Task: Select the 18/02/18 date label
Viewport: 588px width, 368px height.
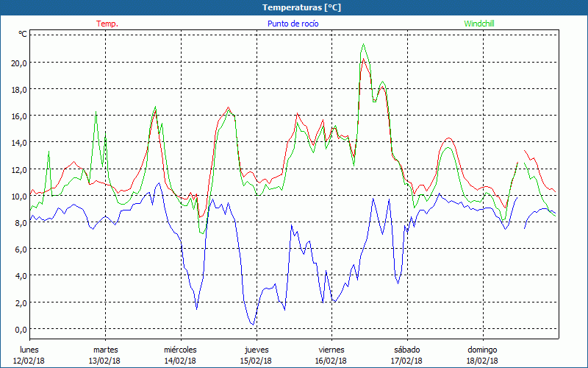Action: (482, 361)
